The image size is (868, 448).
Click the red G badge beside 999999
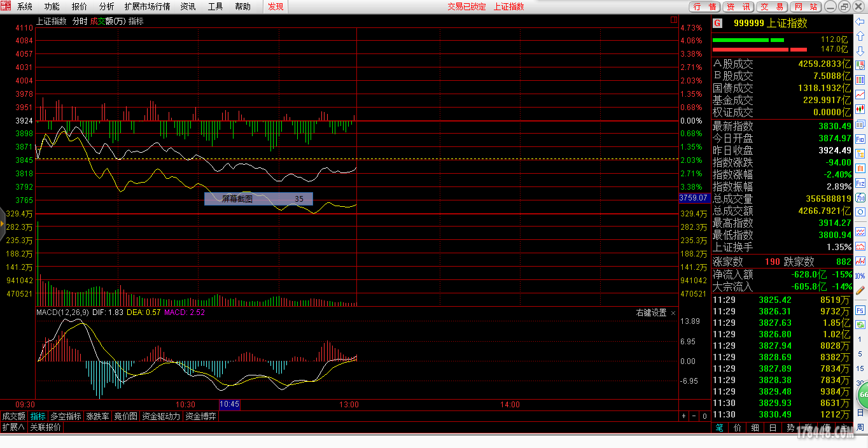718,23
